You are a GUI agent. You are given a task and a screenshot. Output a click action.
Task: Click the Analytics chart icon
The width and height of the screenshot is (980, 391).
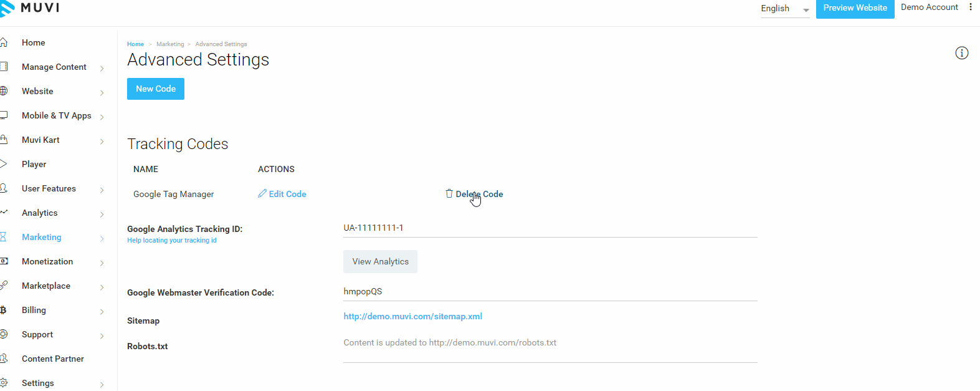pyautogui.click(x=4, y=213)
